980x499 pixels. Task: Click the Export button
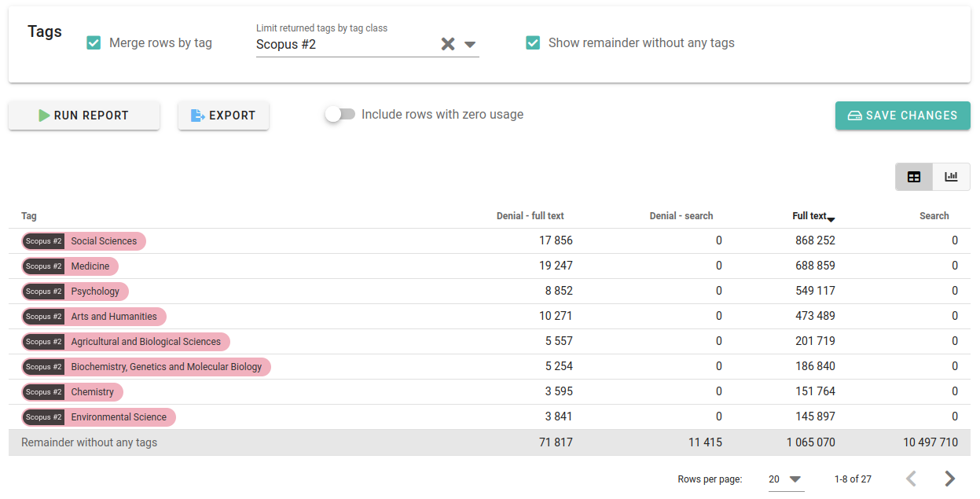point(224,116)
